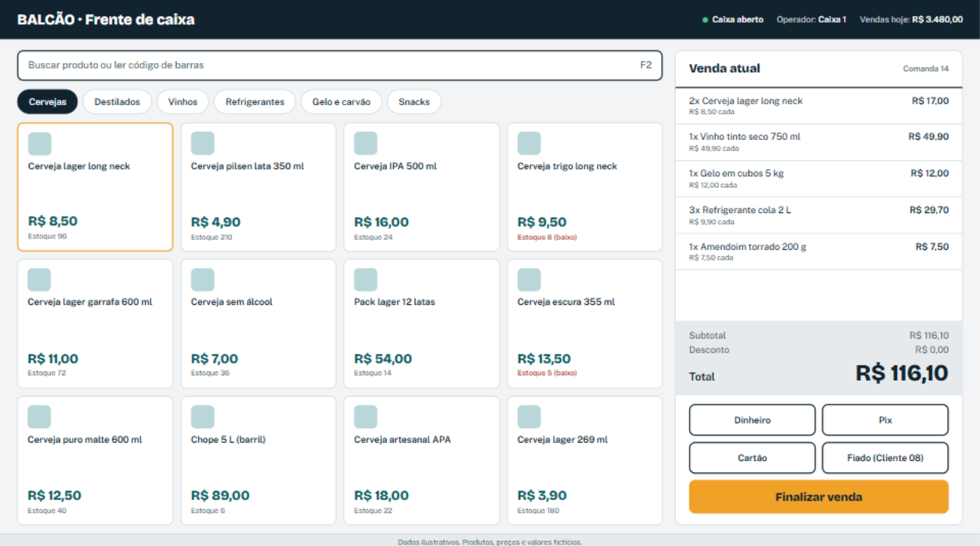This screenshot has height=546, width=980.
Task: Click the Cerveja IPA 500 ml product thumbnail
Action: 366,143
